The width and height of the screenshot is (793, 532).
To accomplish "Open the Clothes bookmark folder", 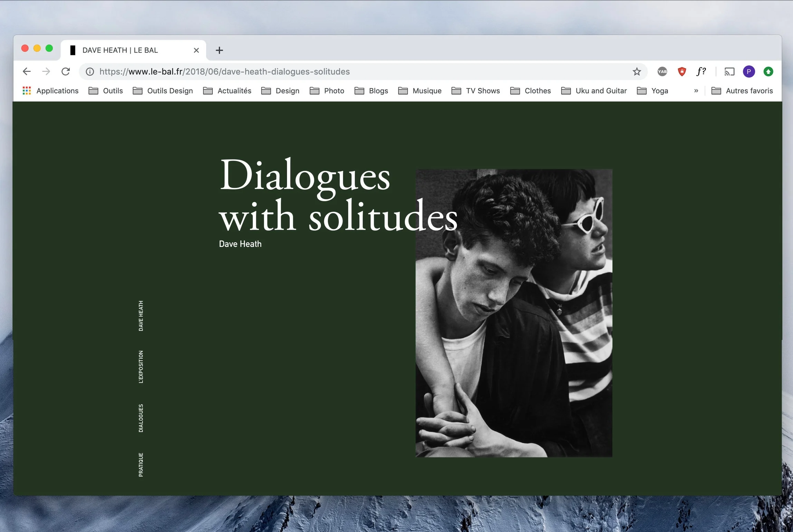I will (x=531, y=91).
